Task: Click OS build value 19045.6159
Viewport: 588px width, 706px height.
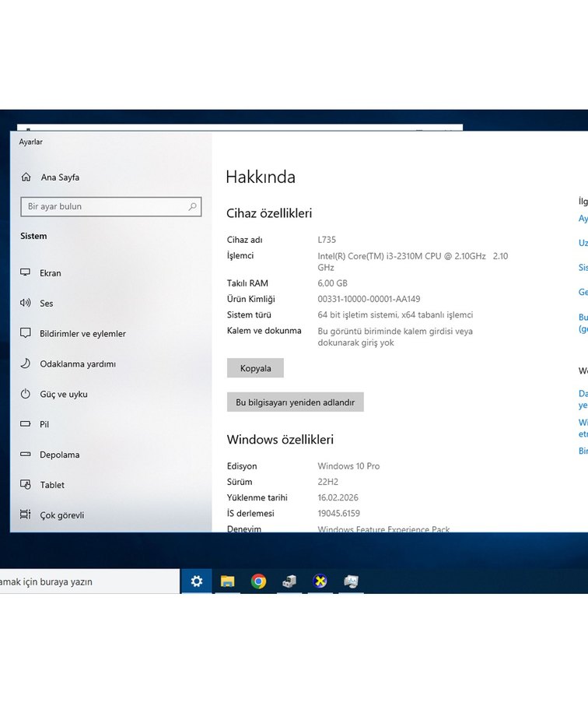Action: click(x=339, y=513)
